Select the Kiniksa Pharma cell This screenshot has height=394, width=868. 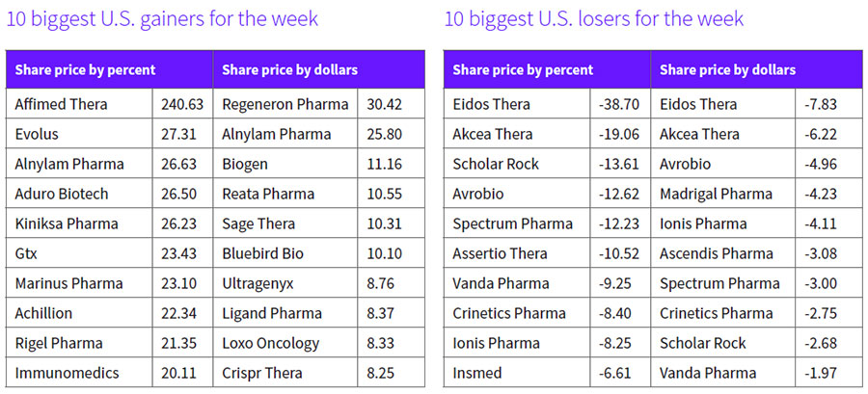[x=67, y=223]
